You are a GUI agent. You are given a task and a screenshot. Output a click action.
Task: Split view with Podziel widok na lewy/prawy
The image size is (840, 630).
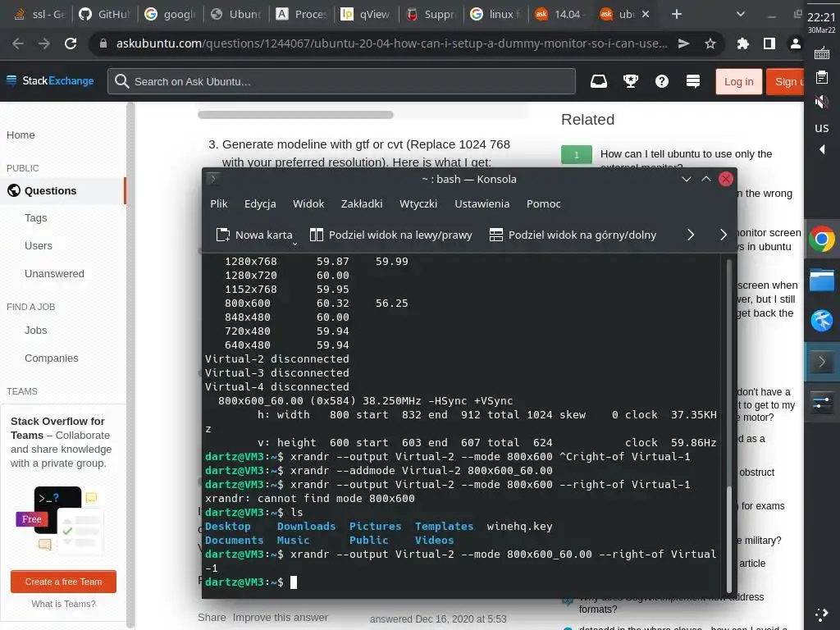391,235
